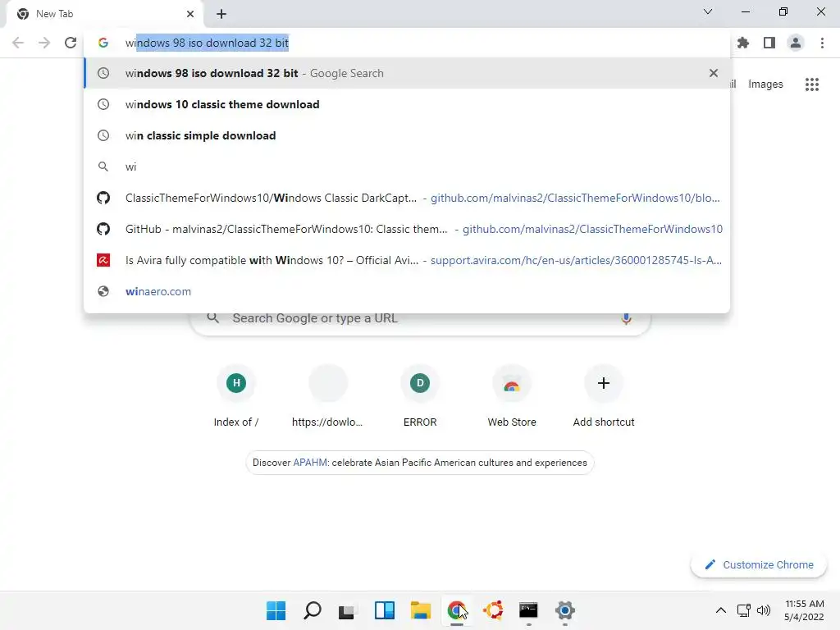Screen dimensions: 840x630
Task: Open the ERROR shortcut tile
Action: (x=420, y=396)
